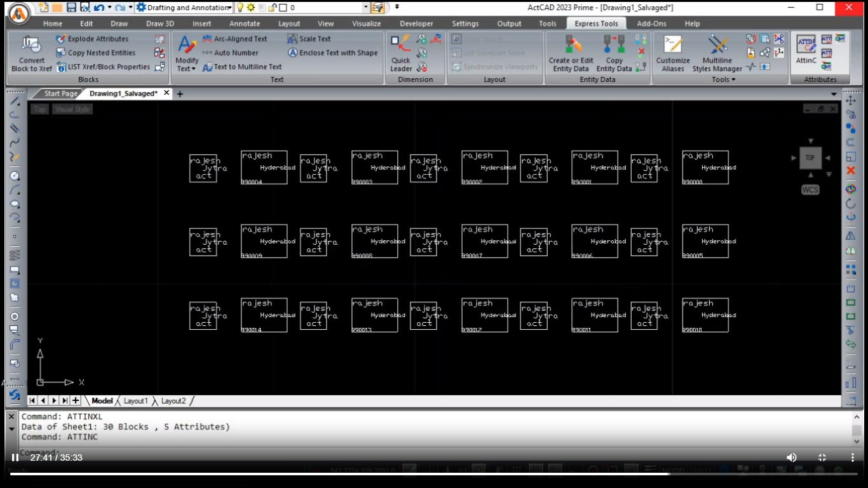Click the command history scrollbar
This screenshot has width=868, height=488.
[x=857, y=431]
